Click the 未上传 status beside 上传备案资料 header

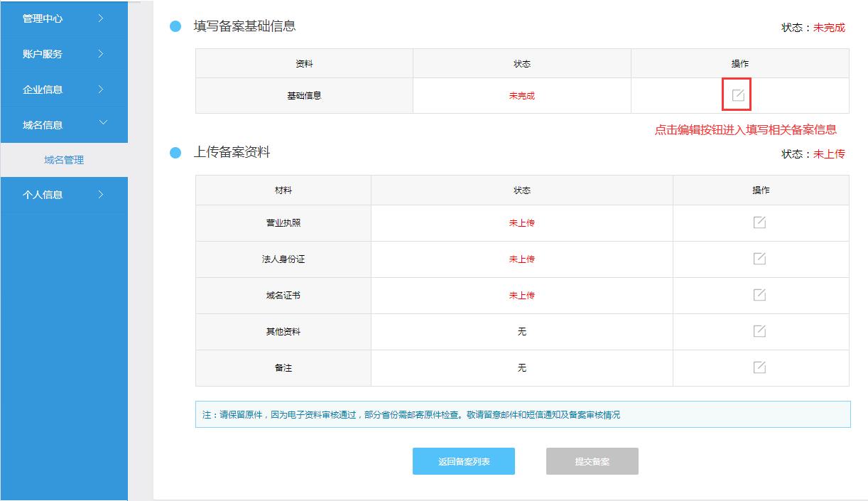coord(830,154)
